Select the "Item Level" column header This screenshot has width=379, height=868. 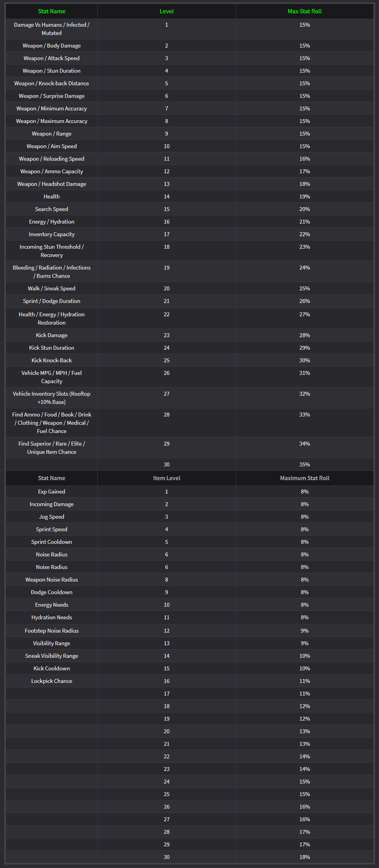click(167, 478)
